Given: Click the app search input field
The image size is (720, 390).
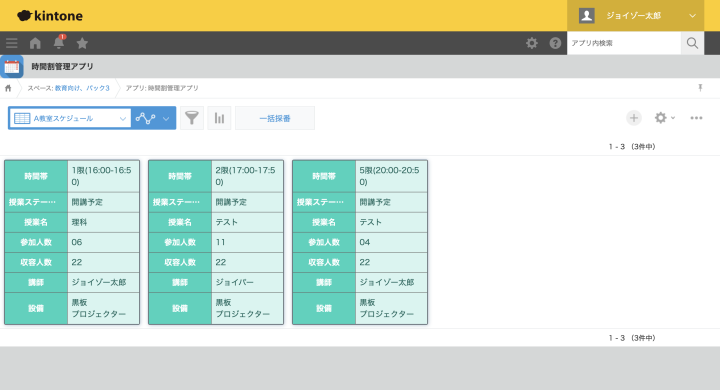Looking at the screenshot, I should click(x=624, y=43).
